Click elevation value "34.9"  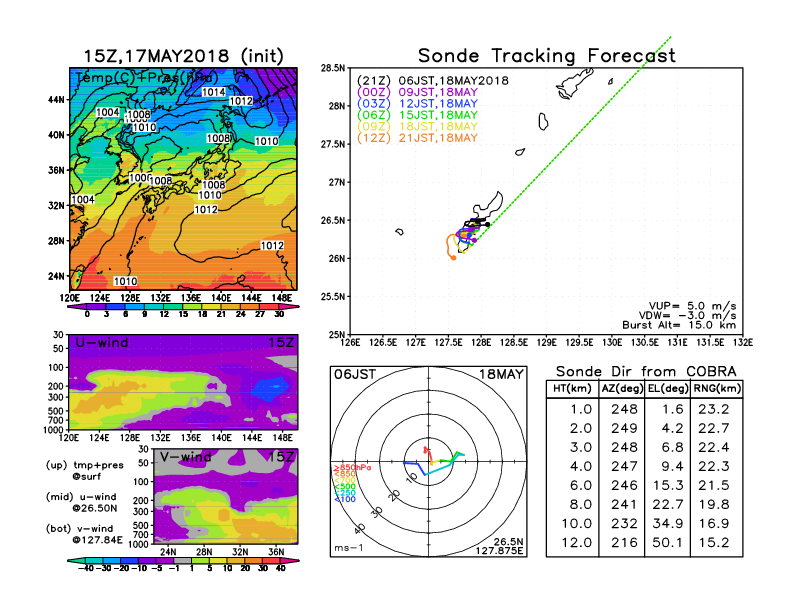[x=668, y=524]
